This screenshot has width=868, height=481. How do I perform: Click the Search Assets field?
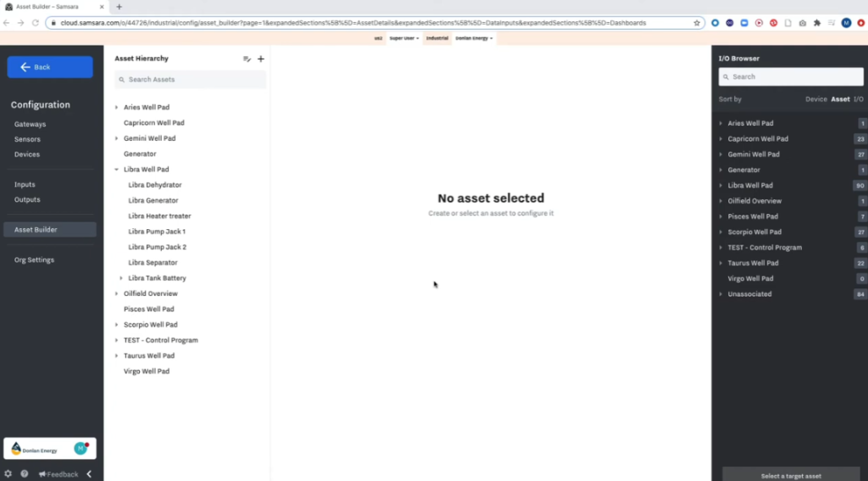191,79
